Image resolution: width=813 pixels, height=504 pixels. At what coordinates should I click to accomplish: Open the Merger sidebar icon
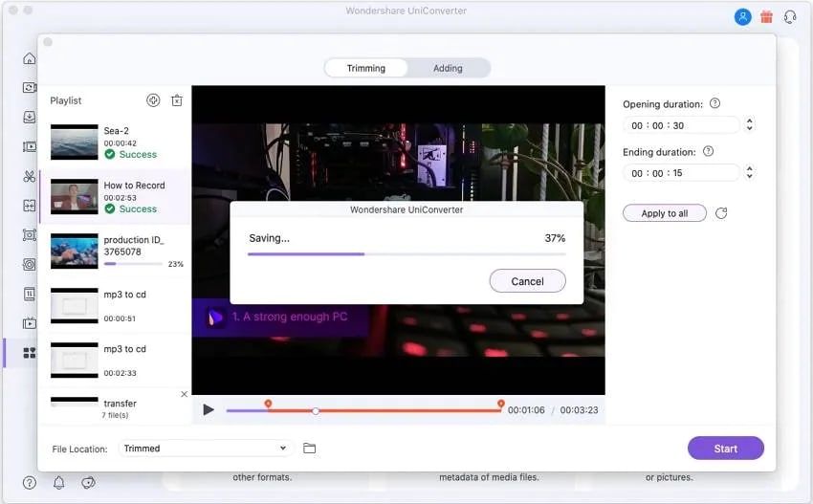pos(30,206)
